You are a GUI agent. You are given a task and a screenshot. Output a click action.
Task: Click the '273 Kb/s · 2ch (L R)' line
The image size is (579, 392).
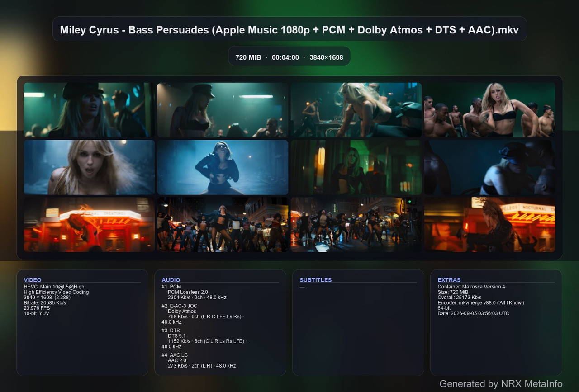click(x=202, y=366)
